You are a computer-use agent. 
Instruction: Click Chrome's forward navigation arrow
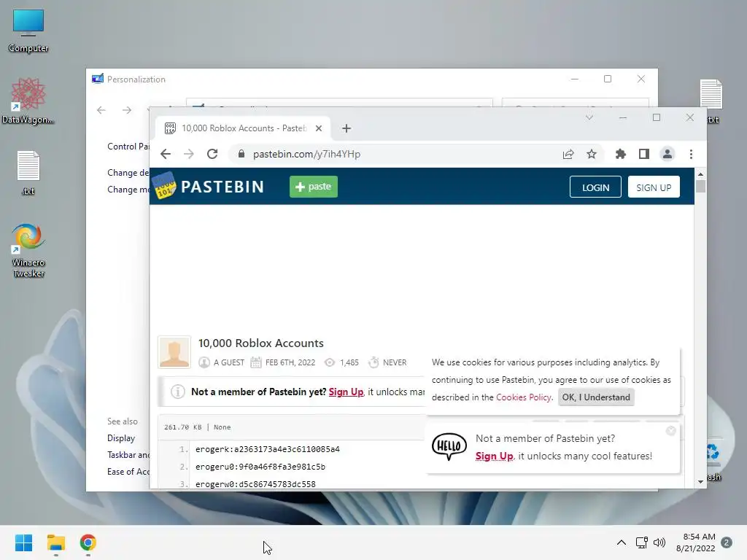[x=189, y=154]
